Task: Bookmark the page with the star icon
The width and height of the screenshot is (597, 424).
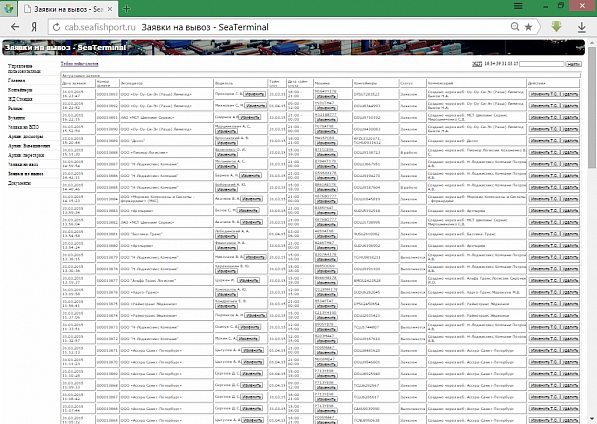Action: point(528,27)
